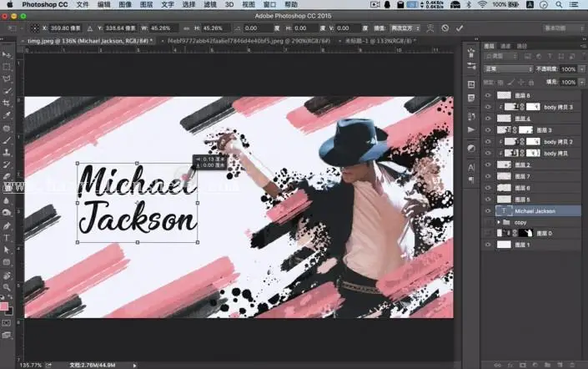Click the rotation angle input field
The width and height of the screenshot is (588, 369).
259,28
